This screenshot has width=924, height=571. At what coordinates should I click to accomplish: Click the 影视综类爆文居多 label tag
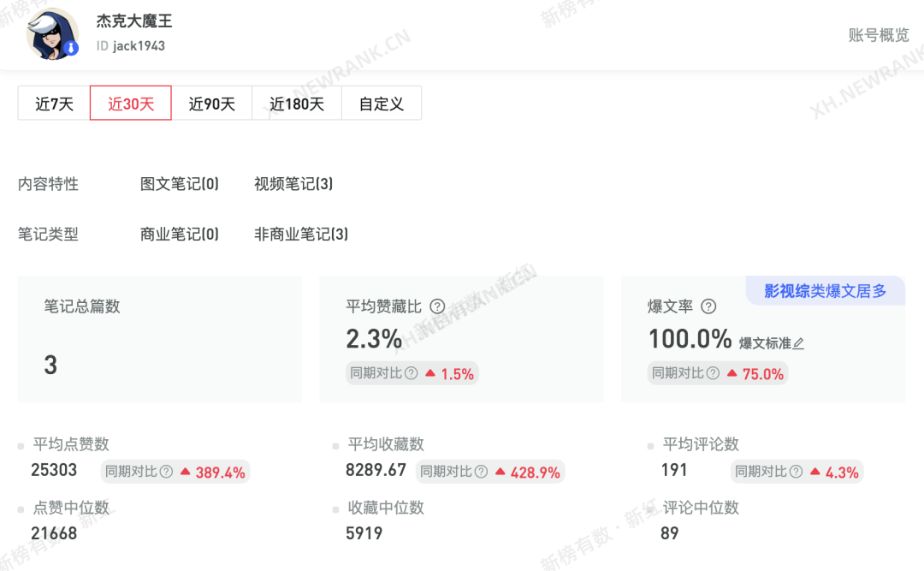tap(825, 290)
